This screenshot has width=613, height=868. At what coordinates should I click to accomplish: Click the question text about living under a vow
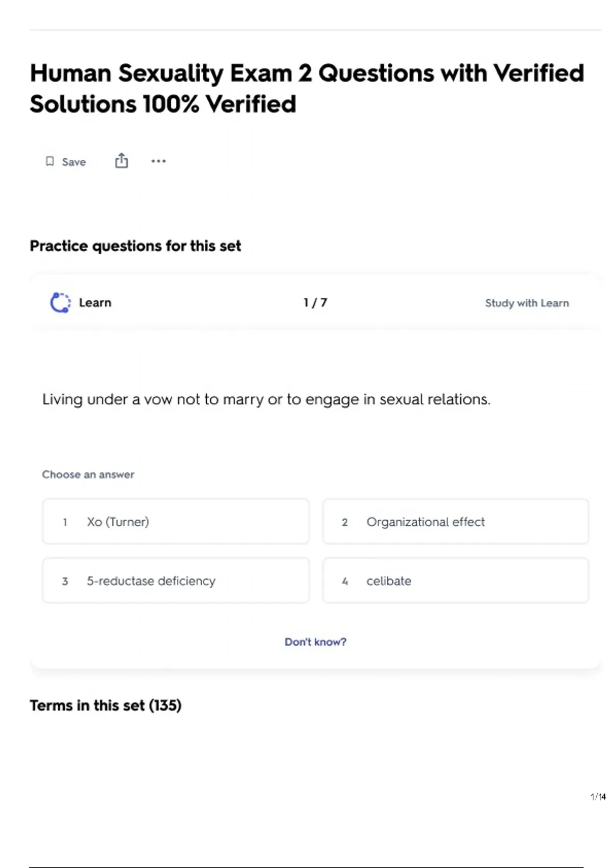pyautogui.click(x=266, y=399)
